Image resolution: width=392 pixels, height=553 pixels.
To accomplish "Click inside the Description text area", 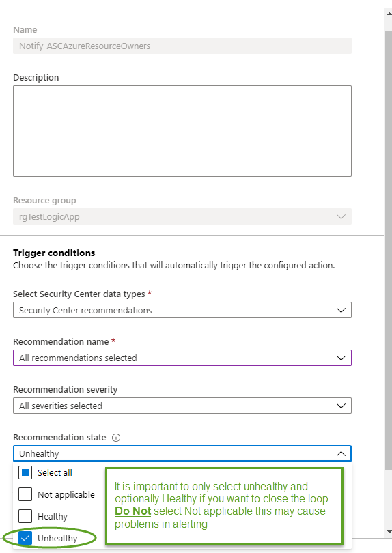I will [182, 131].
